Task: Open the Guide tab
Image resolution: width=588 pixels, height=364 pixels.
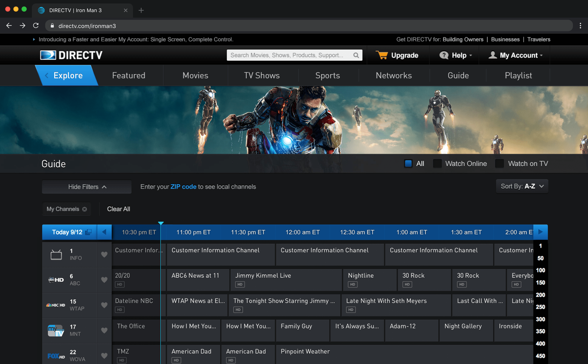Action: [x=458, y=75]
